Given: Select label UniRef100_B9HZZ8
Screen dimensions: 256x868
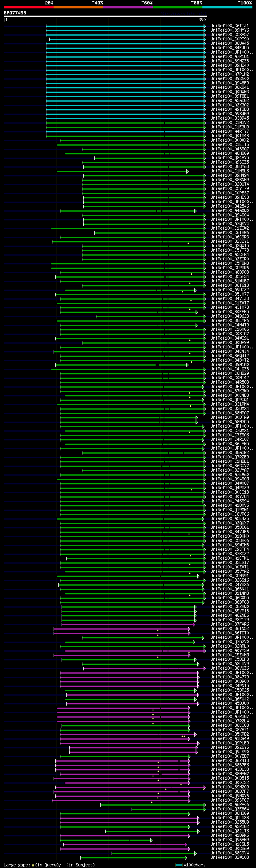Looking at the screenshot, I should [x=230, y=61].
